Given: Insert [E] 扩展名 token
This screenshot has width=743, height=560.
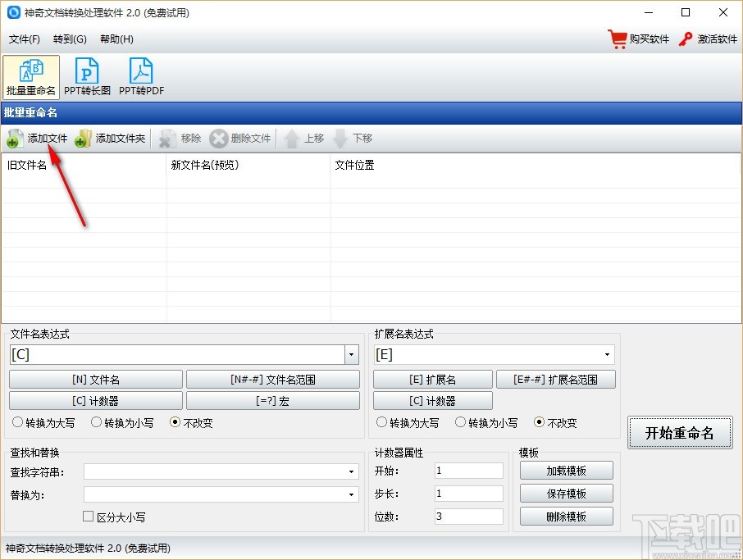Looking at the screenshot, I should point(433,380).
